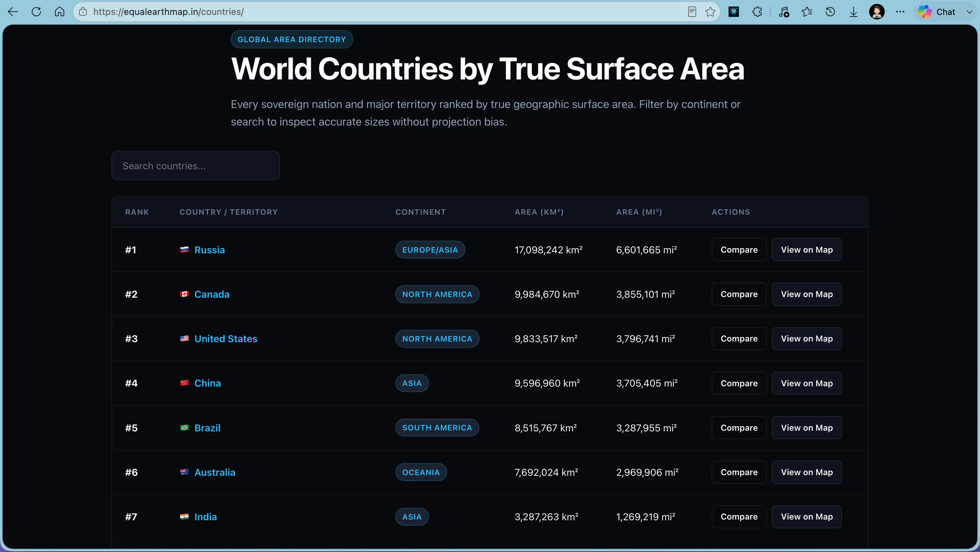Select the 17,098,242 km² value

[548, 250]
